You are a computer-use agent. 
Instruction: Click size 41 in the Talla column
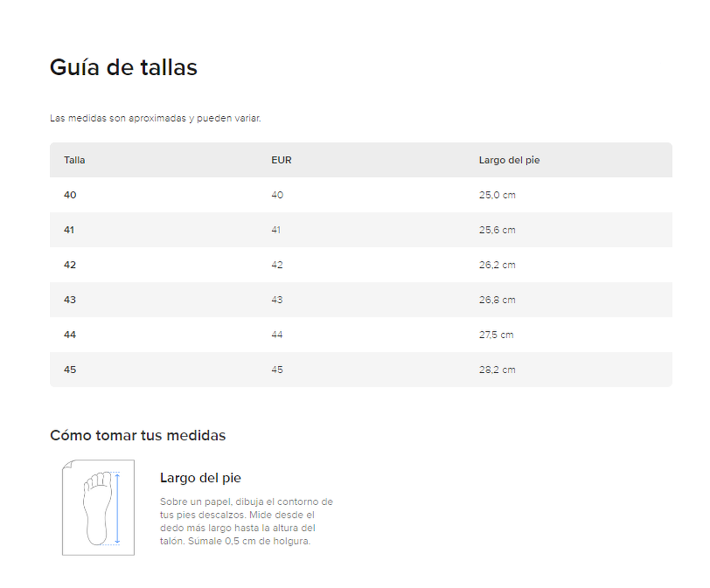[69, 230]
